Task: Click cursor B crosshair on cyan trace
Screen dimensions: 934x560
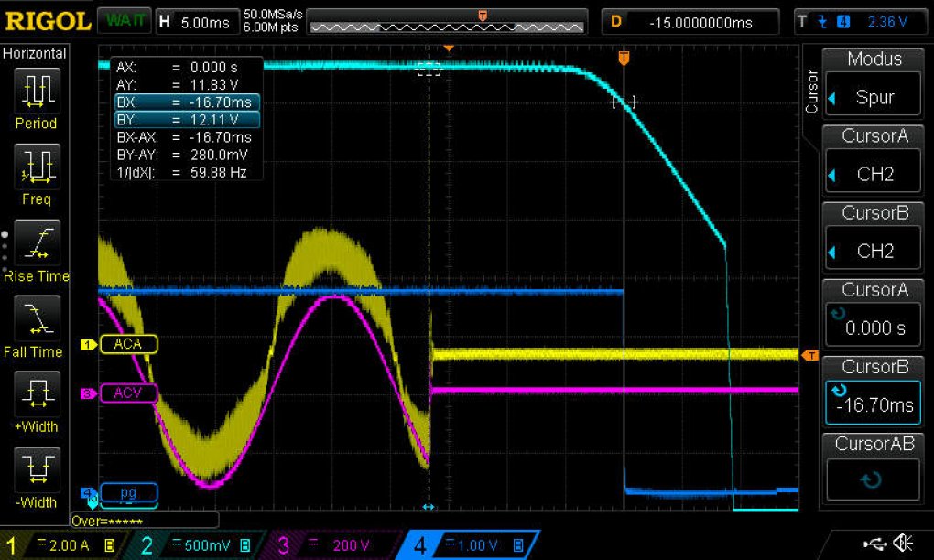Action: pyautogui.click(x=429, y=69)
